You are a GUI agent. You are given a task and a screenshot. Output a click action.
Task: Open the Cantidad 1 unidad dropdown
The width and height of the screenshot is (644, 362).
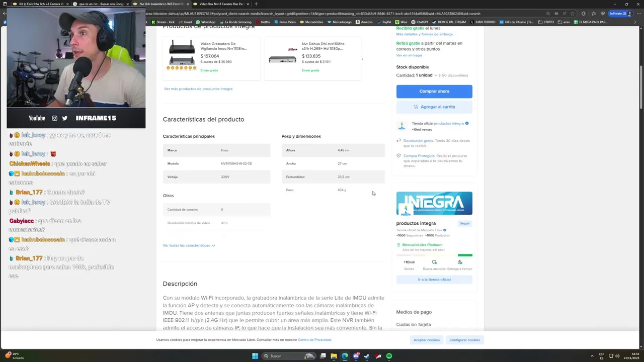tap(426, 75)
